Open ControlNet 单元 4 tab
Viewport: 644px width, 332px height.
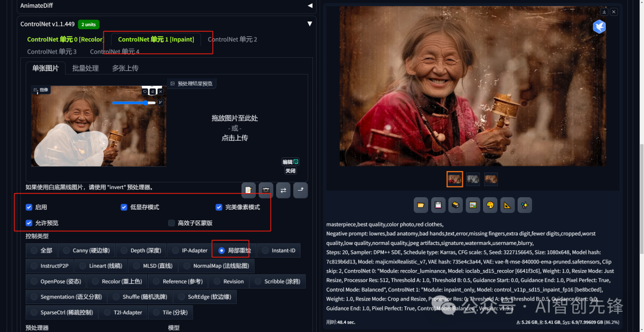coord(114,51)
